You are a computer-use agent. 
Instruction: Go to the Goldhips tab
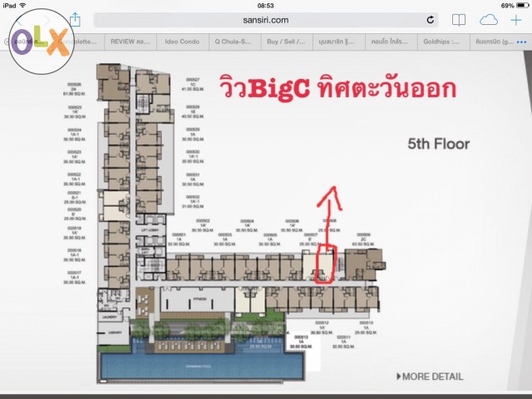(x=440, y=41)
